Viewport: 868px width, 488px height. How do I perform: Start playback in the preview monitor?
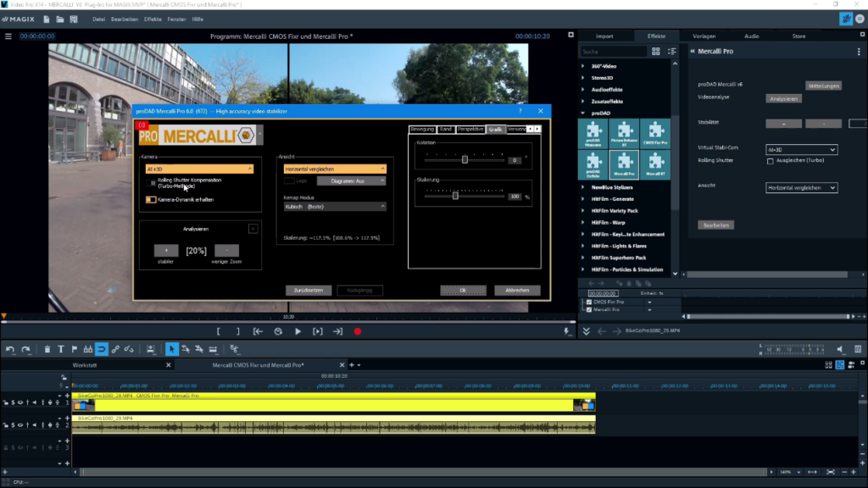pos(298,331)
